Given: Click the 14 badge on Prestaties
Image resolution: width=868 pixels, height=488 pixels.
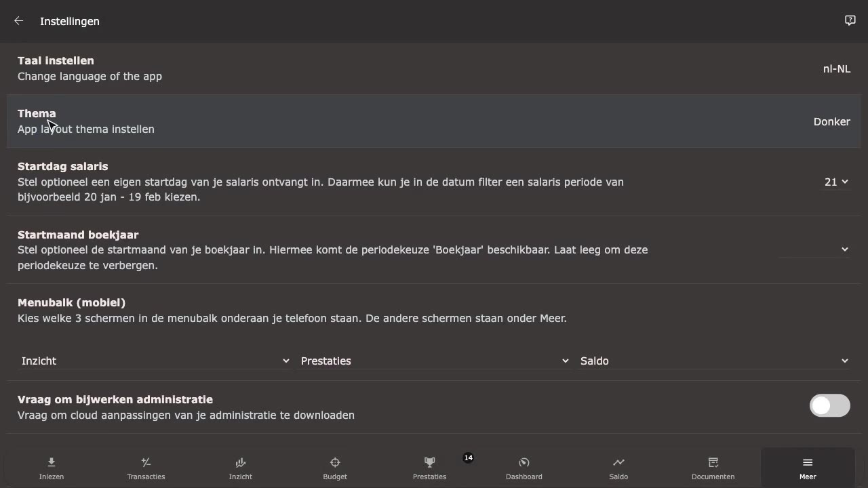Looking at the screenshot, I should 468,457.
